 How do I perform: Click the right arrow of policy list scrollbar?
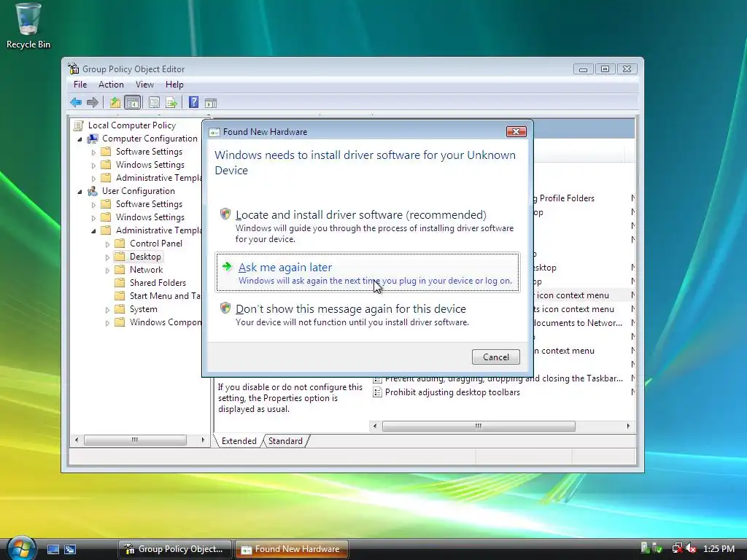(628, 426)
